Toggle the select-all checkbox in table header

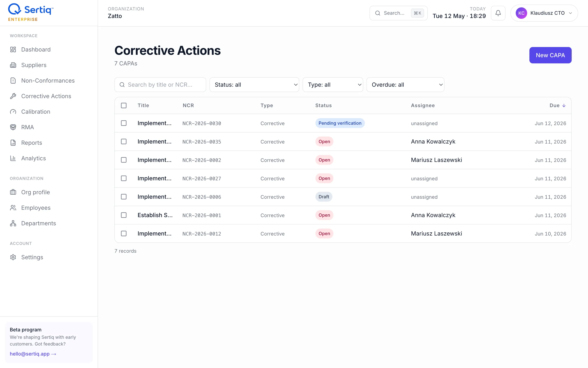pyautogui.click(x=124, y=105)
